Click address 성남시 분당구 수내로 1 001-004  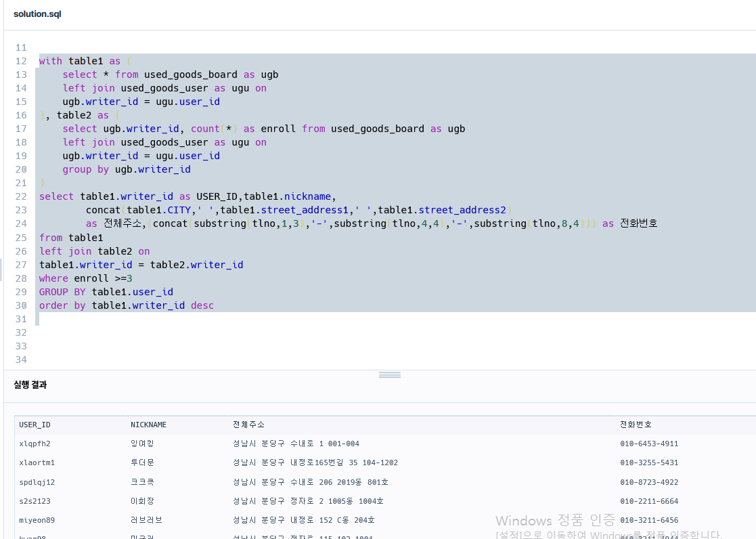pos(296,444)
